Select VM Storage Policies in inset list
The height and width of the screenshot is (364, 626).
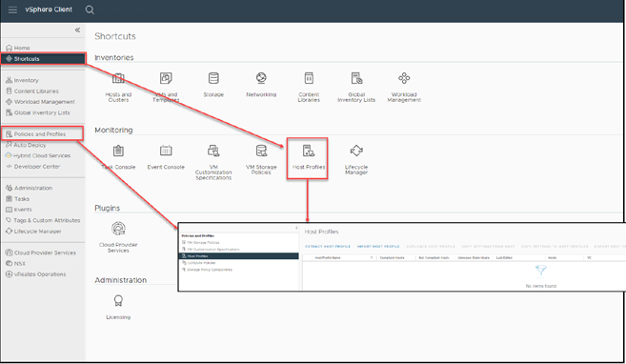tap(200, 242)
